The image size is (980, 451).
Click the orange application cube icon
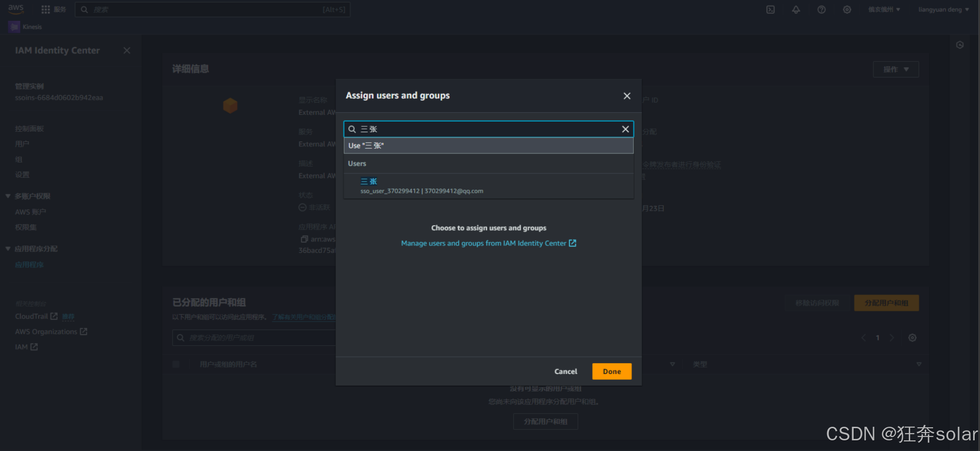(230, 106)
